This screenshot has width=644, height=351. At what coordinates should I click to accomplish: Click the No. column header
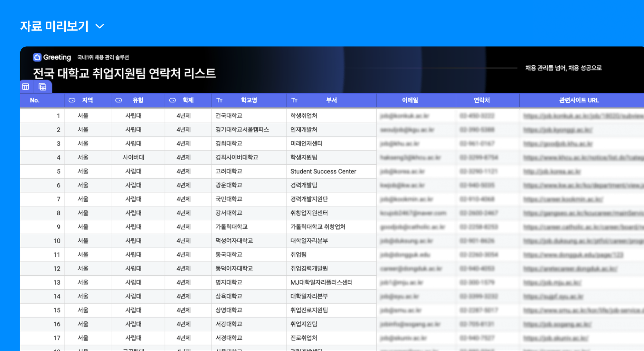[35, 100]
